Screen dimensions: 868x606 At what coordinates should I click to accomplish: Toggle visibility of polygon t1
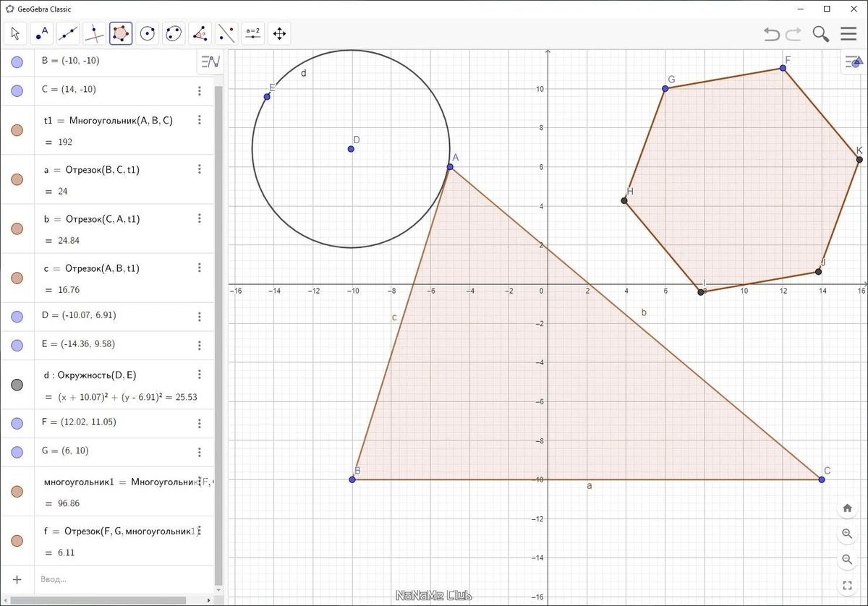(17, 130)
